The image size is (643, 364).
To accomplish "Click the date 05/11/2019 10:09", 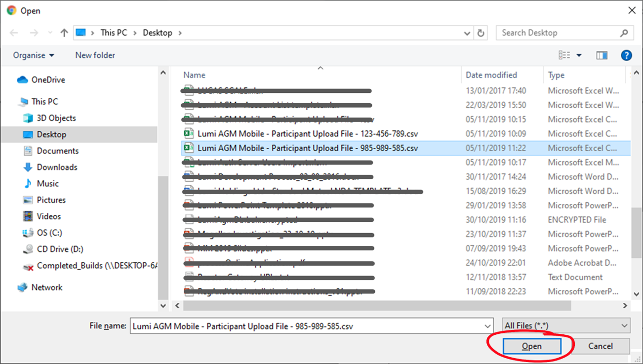I will point(496,133).
